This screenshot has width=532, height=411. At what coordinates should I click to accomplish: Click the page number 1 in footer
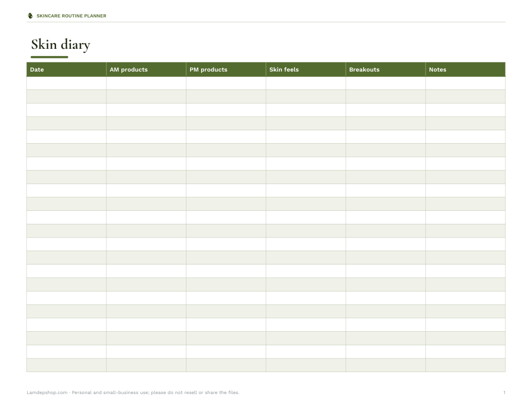point(504,392)
